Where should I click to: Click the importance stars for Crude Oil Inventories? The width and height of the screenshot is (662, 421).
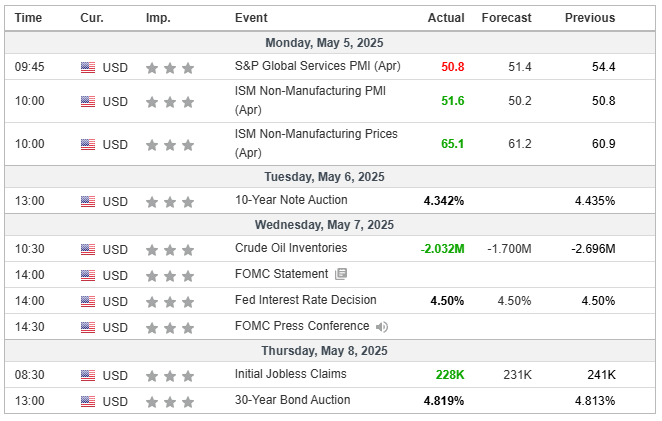click(170, 250)
